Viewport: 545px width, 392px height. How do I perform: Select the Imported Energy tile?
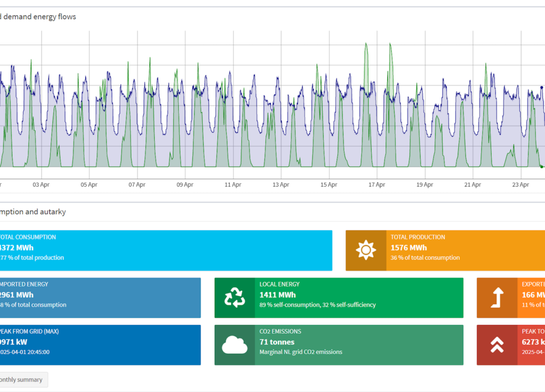pyautogui.click(x=98, y=298)
